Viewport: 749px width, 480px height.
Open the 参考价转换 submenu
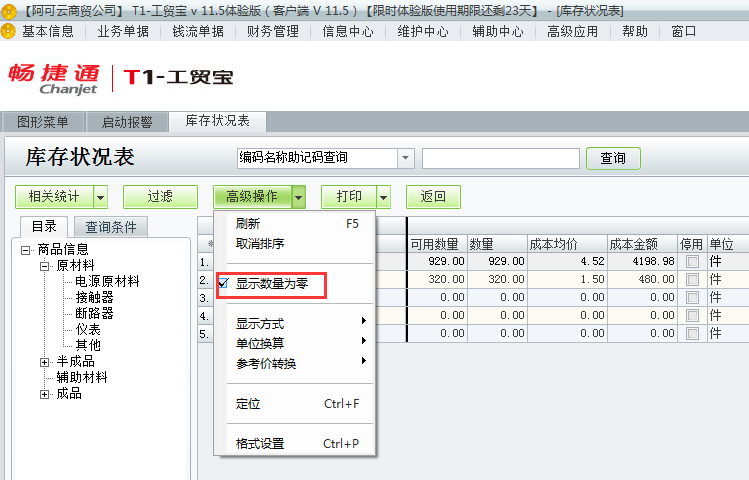295,363
